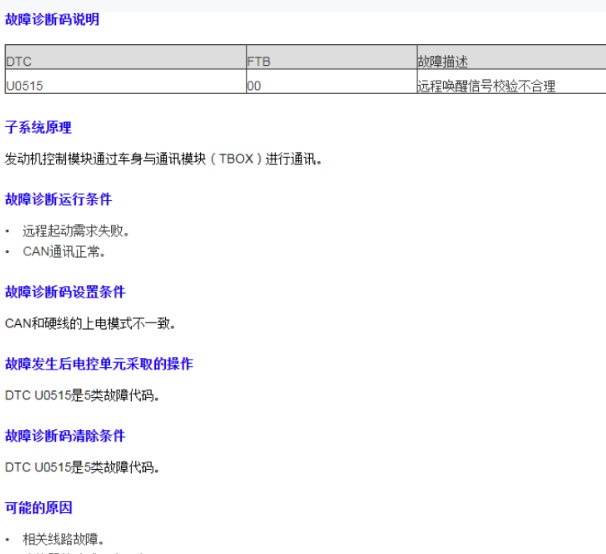Click the 相关线路故障 bullet item
The width and height of the screenshot is (606, 554).
pyautogui.click(x=63, y=539)
